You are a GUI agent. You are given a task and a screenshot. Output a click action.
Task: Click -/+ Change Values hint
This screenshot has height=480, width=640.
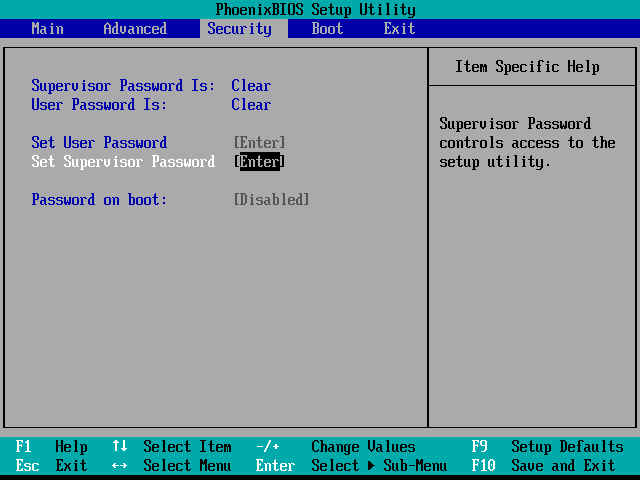[336, 447]
